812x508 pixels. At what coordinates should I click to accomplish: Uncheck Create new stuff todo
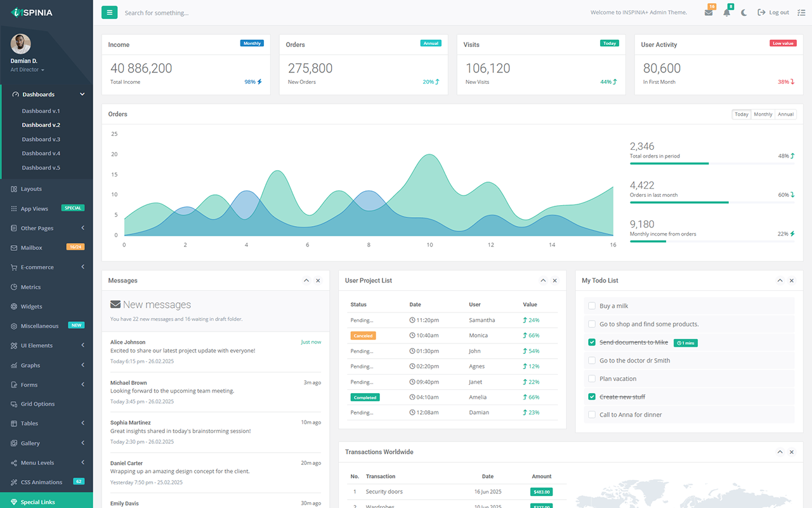pyautogui.click(x=592, y=396)
